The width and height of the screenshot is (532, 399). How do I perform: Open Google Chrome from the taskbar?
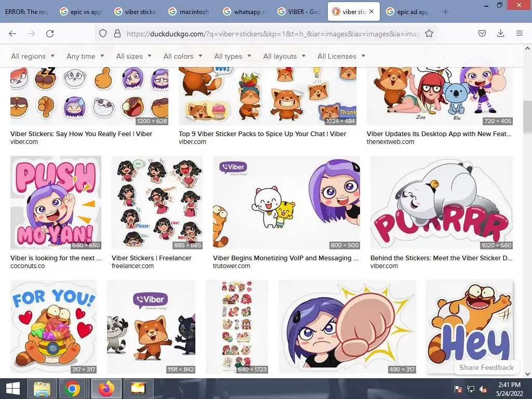pos(72,389)
